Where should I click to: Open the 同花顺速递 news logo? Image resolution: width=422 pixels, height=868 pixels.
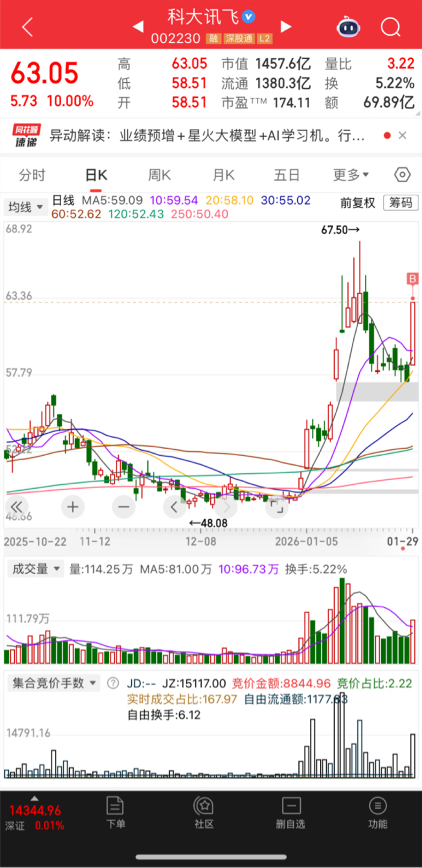point(26,136)
